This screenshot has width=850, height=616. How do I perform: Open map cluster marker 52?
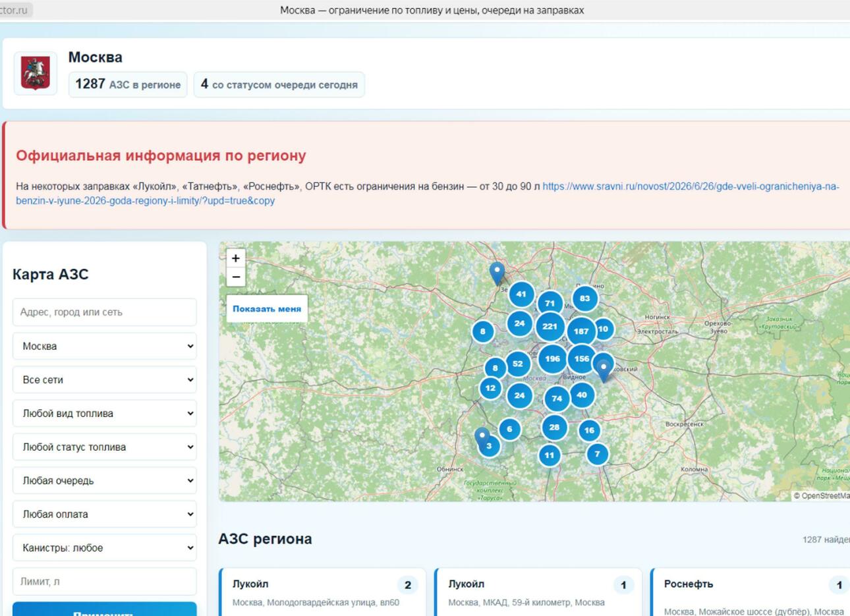[518, 364]
